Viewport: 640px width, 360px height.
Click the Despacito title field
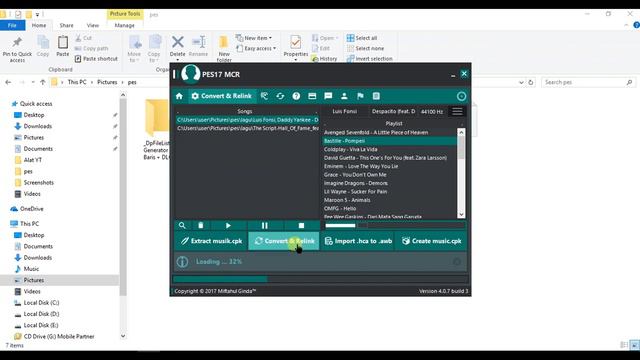point(393,111)
